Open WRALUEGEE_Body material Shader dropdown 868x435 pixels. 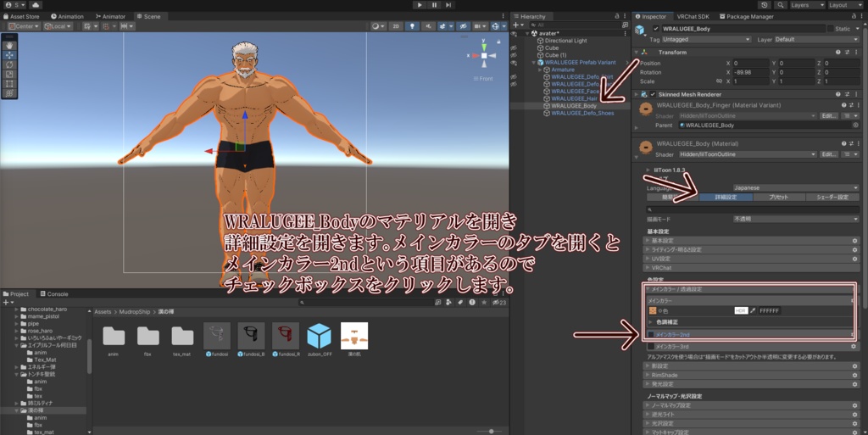[x=748, y=154]
